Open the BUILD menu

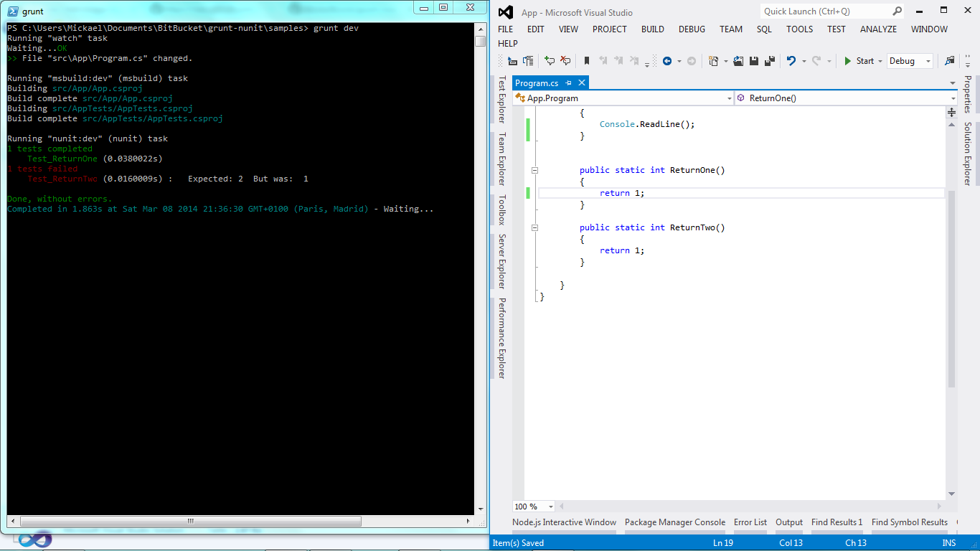click(653, 29)
